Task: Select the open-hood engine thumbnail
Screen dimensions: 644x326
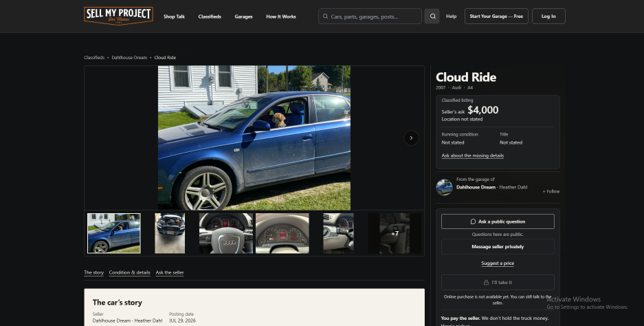Action: [x=170, y=233]
